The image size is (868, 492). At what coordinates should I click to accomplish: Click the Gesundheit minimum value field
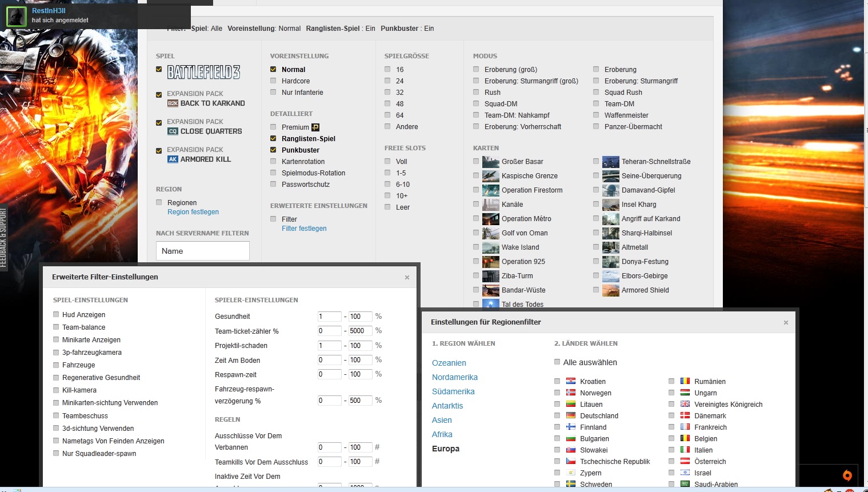(329, 316)
